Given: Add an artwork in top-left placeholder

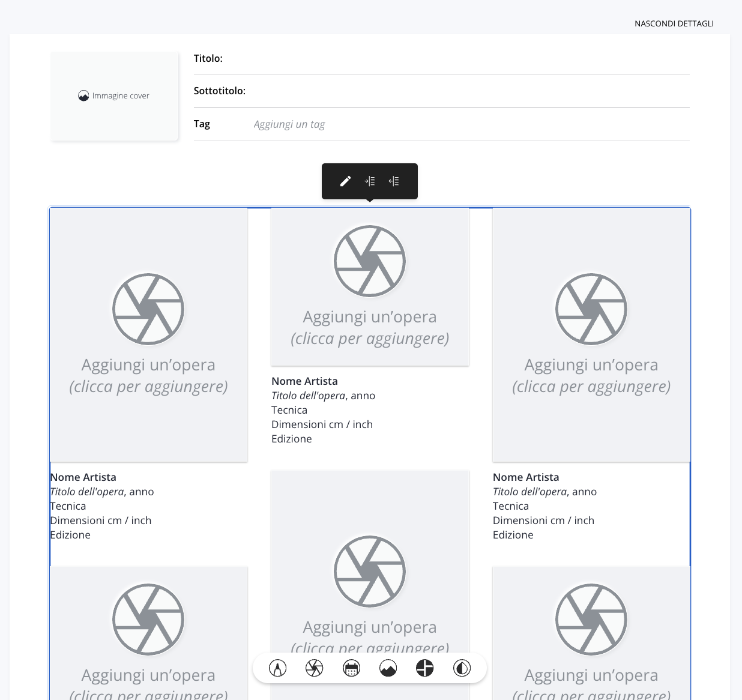Looking at the screenshot, I should click(x=148, y=334).
